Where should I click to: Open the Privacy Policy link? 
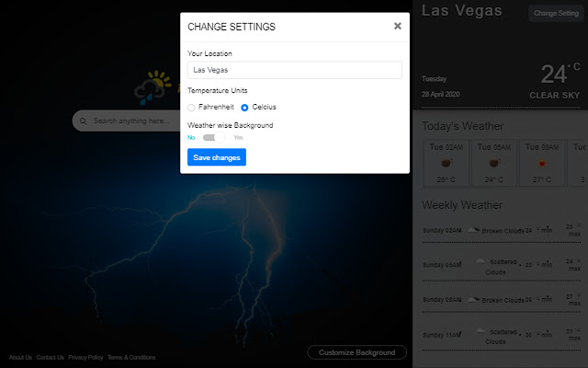pyautogui.click(x=85, y=357)
